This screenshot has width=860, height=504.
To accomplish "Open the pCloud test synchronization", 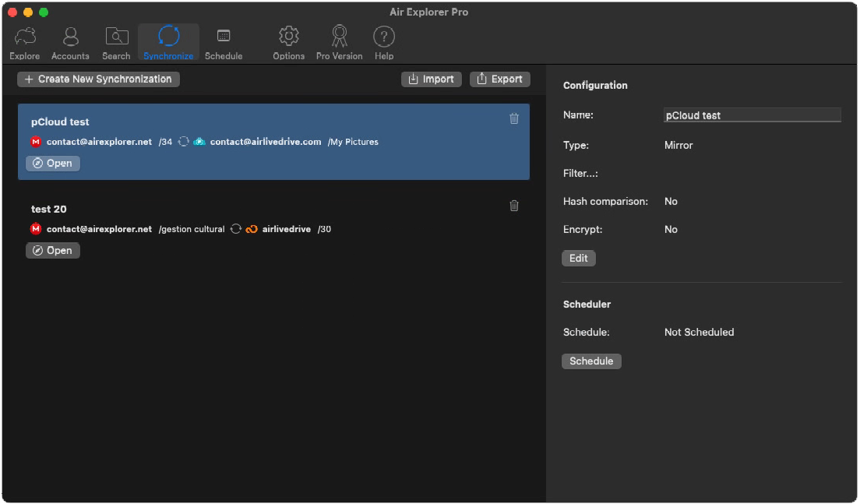I will 52,163.
